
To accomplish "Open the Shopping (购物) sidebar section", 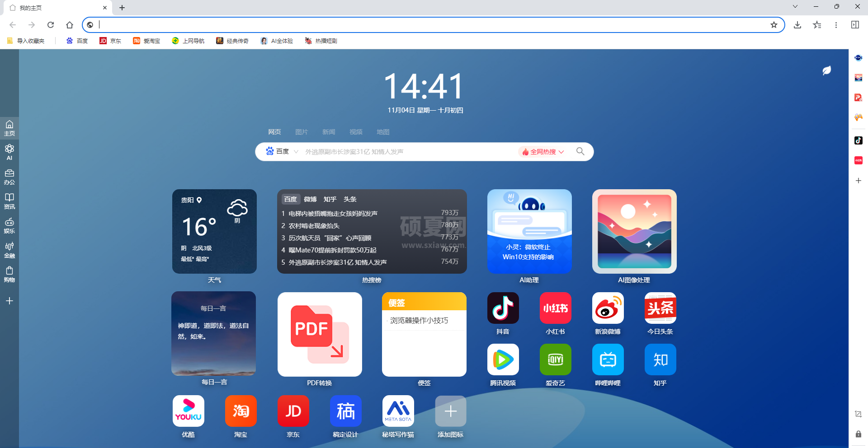I will 9,274.
